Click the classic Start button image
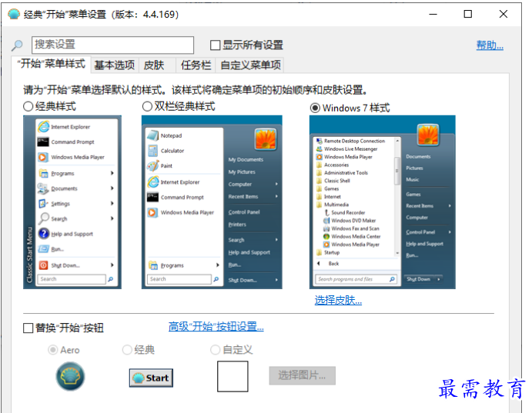The height and width of the screenshot is (413, 532). click(151, 378)
